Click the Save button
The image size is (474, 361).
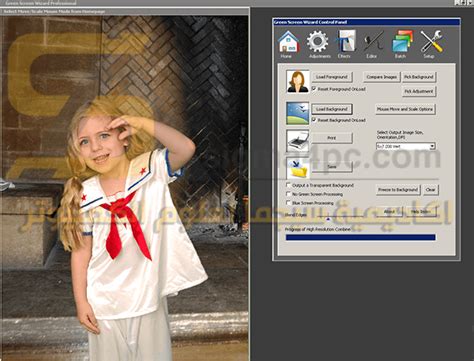(332, 167)
